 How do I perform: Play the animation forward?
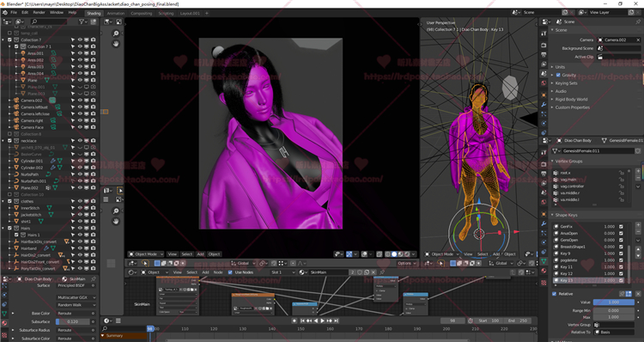coord(322,321)
